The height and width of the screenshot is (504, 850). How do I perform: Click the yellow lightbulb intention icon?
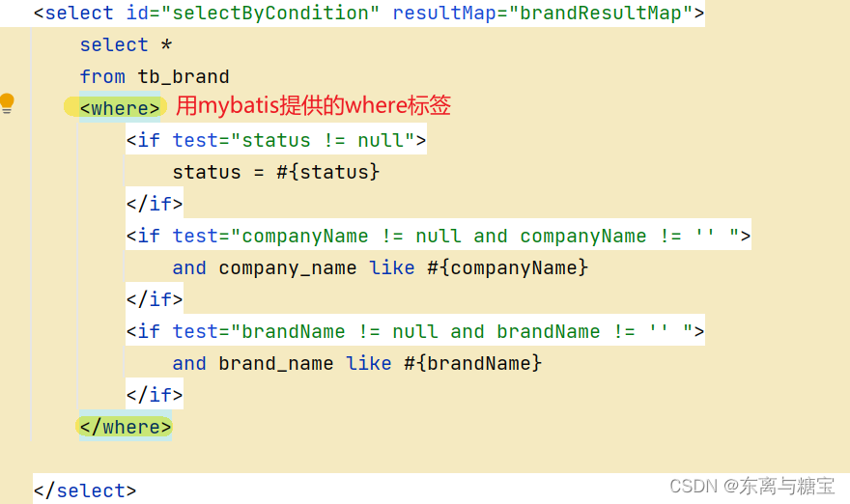coord(7,103)
